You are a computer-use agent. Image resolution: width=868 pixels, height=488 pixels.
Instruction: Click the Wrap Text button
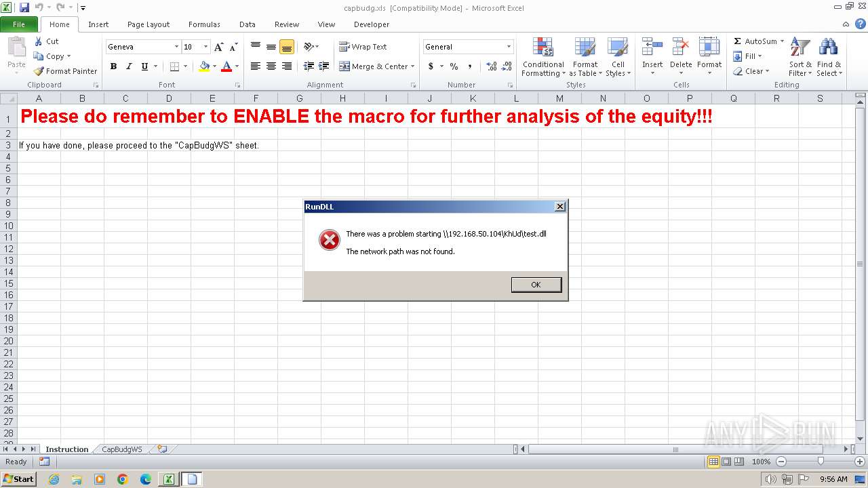click(x=363, y=47)
